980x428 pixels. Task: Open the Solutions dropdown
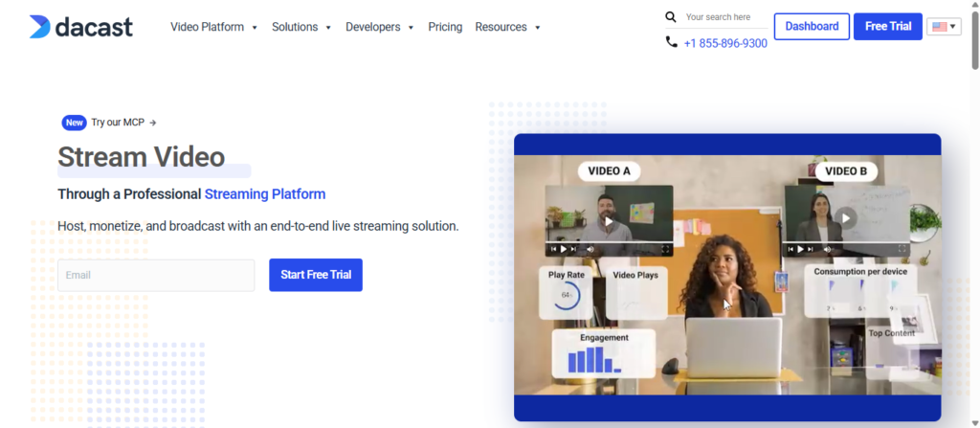pyautogui.click(x=301, y=27)
